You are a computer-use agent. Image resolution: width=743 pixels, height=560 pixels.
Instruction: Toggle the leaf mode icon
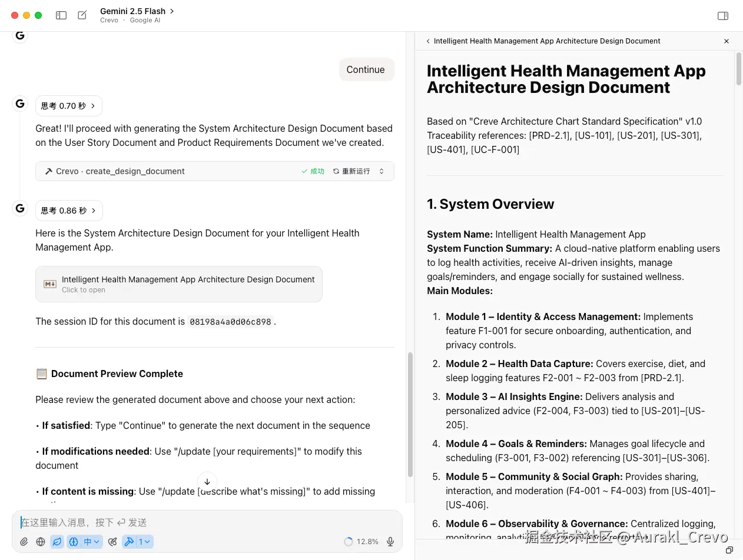click(57, 542)
